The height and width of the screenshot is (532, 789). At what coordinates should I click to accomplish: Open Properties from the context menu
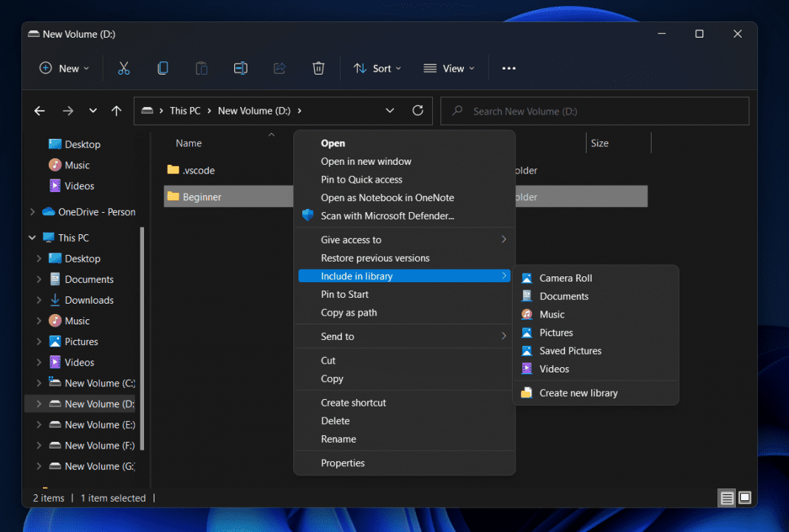click(343, 463)
